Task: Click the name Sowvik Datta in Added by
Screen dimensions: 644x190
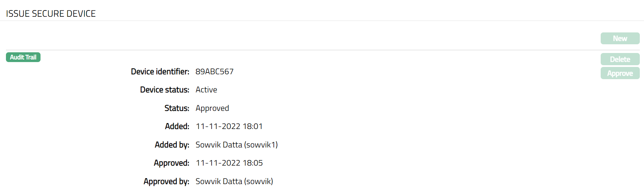Action: pos(219,145)
